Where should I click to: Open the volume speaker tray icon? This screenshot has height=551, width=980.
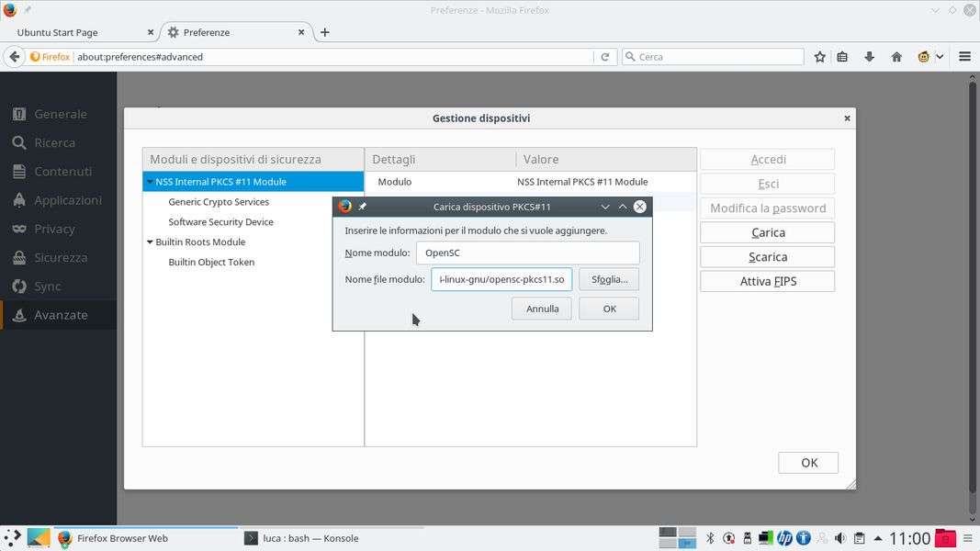click(840, 538)
